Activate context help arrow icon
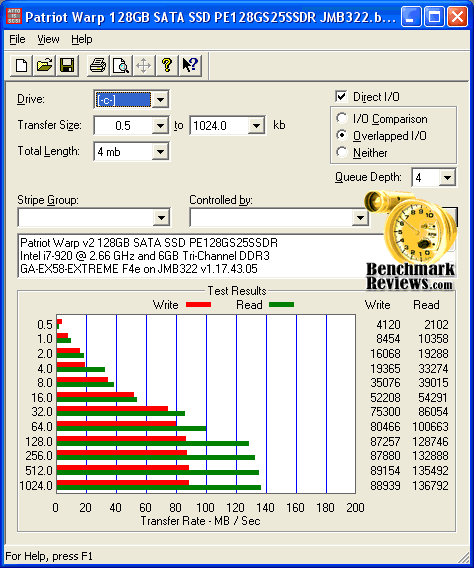Image resolution: width=474 pixels, height=568 pixels. (x=190, y=66)
